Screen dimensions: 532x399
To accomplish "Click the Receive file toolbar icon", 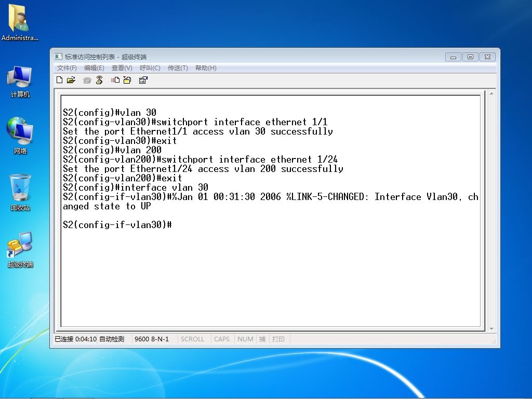I will pos(127,80).
